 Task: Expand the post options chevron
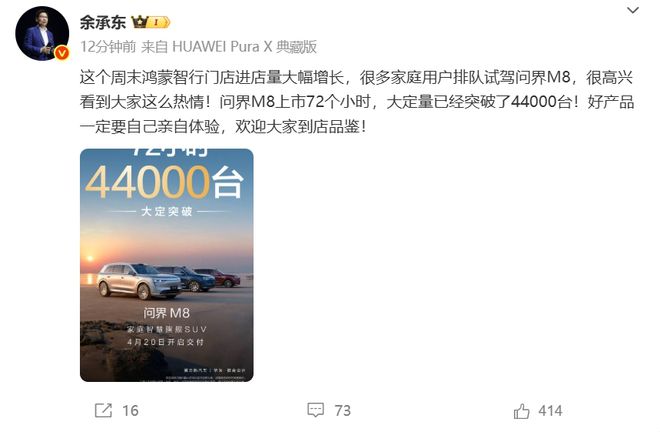[633, 10]
